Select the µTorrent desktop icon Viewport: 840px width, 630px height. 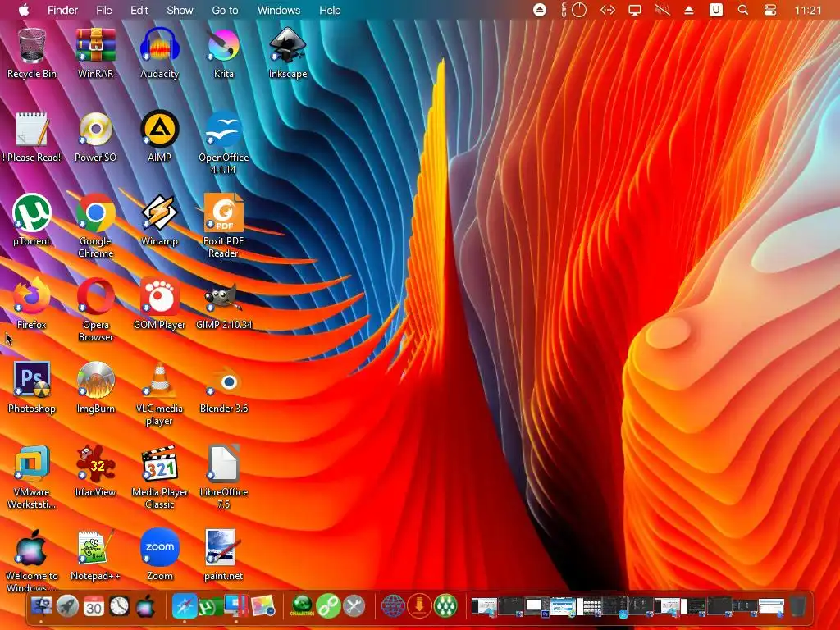tap(32, 220)
